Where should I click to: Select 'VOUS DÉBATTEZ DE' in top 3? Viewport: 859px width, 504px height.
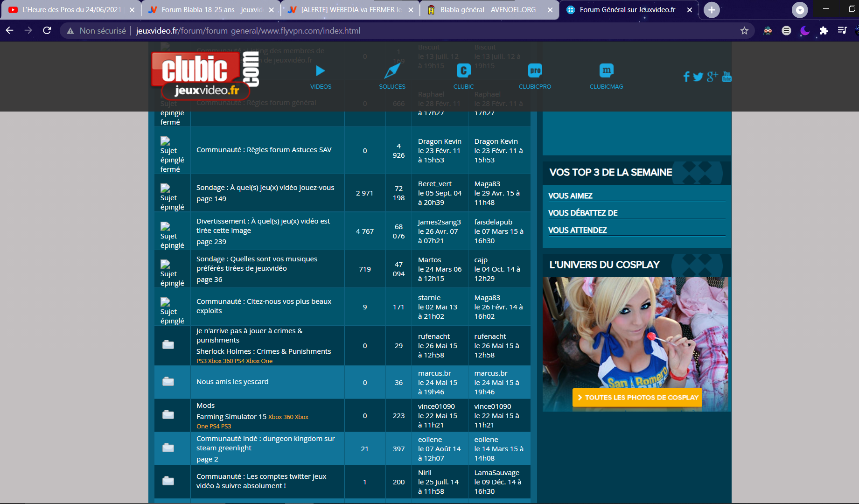tap(583, 213)
